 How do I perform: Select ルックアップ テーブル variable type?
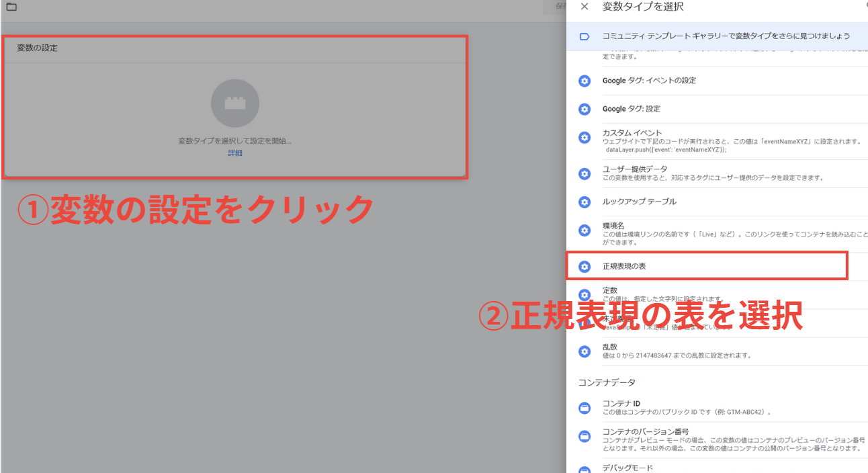tap(717, 202)
